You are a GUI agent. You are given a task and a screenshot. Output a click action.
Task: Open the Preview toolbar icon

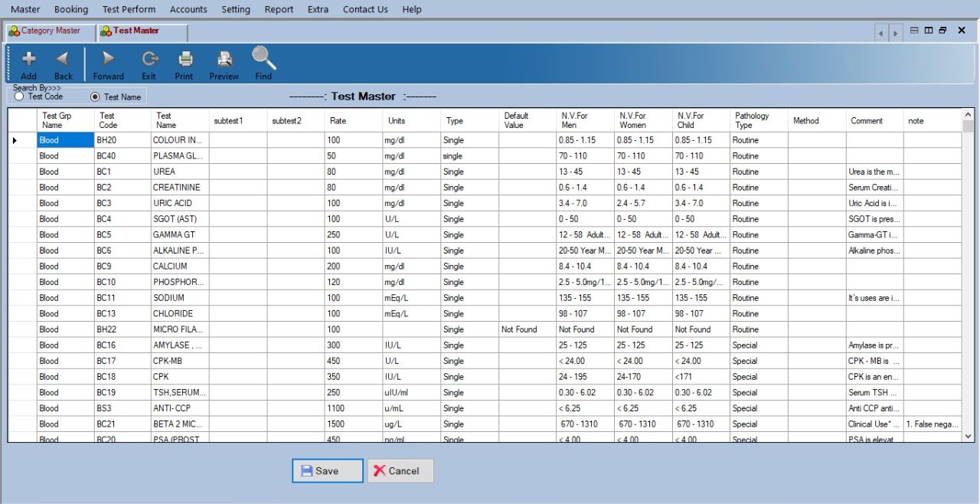224,64
